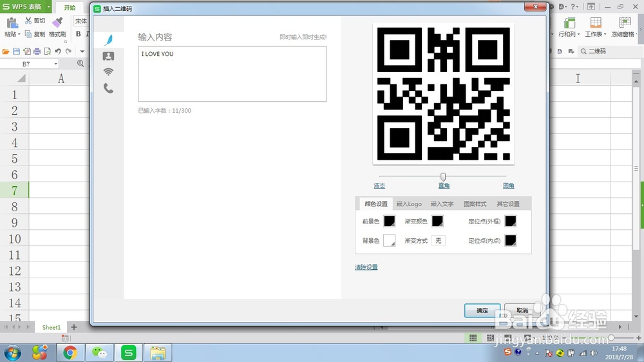Click the 确定 confirm button
The height and width of the screenshot is (362, 644).
click(482, 310)
